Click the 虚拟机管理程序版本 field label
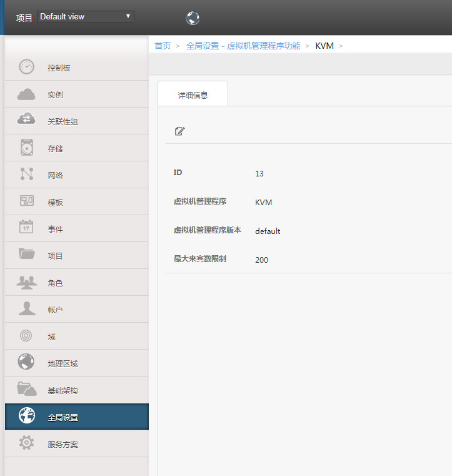The height and width of the screenshot is (476, 452). (x=208, y=230)
